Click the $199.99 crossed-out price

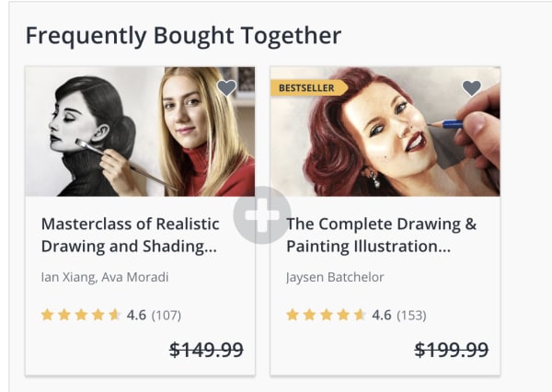[452, 350]
